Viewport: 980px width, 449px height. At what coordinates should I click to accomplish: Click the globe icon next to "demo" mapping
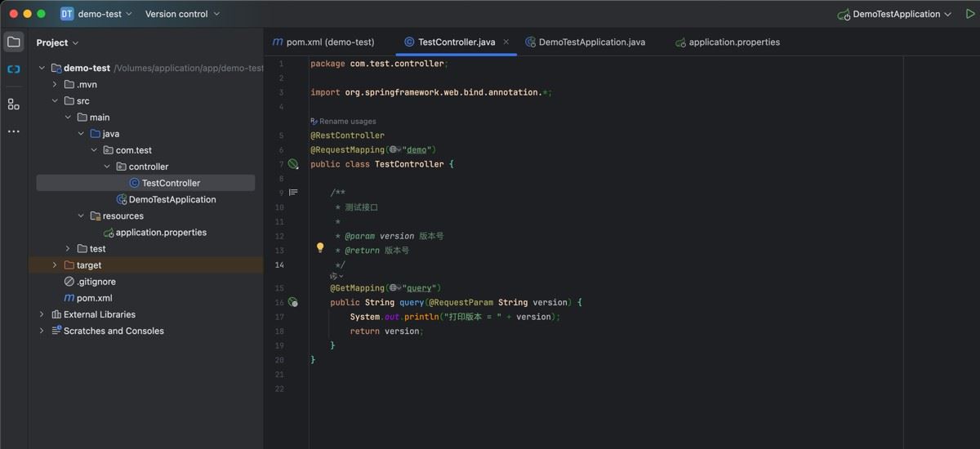pos(394,150)
